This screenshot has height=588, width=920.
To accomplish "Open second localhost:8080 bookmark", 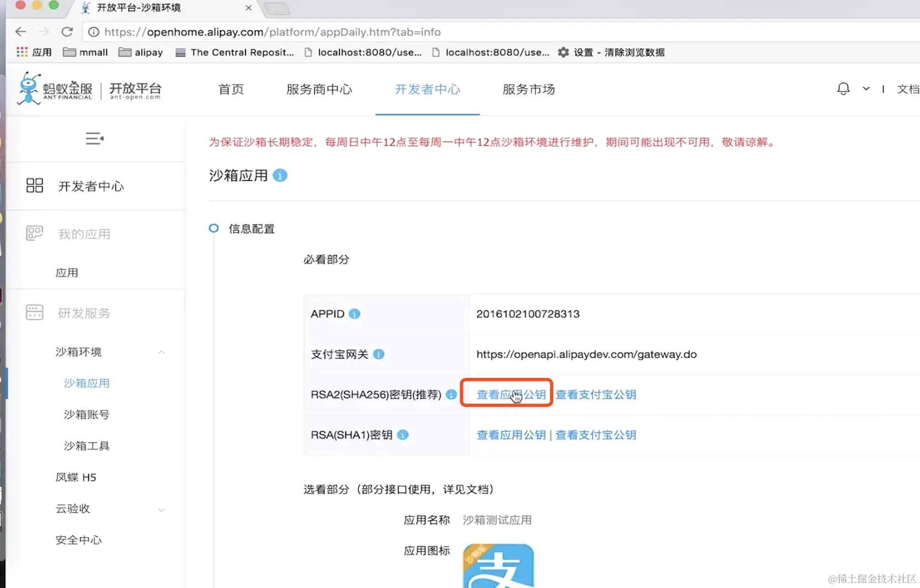I will [x=491, y=52].
